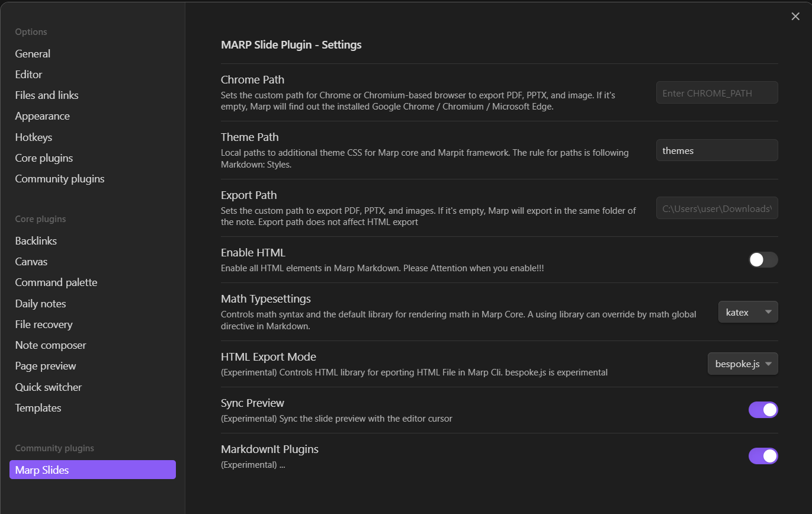The height and width of the screenshot is (514, 812).
Task: Expand the HTML Export Mode bespoke.js dropdown
Action: click(743, 364)
